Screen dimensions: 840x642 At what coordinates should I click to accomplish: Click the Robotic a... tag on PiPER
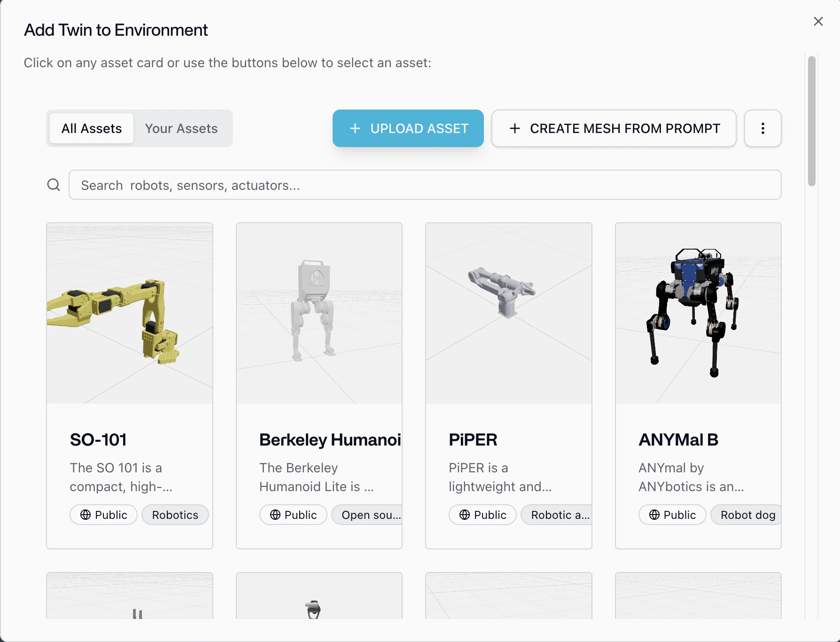pyautogui.click(x=556, y=515)
